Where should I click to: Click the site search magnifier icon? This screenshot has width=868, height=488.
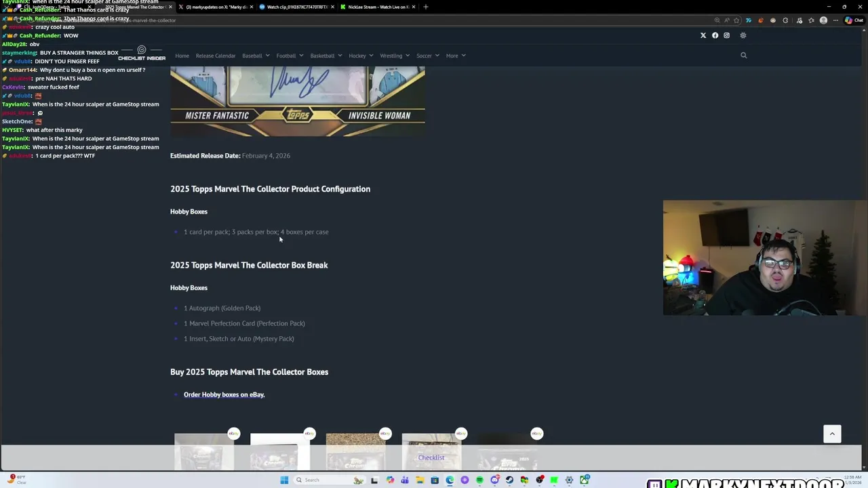(743, 56)
